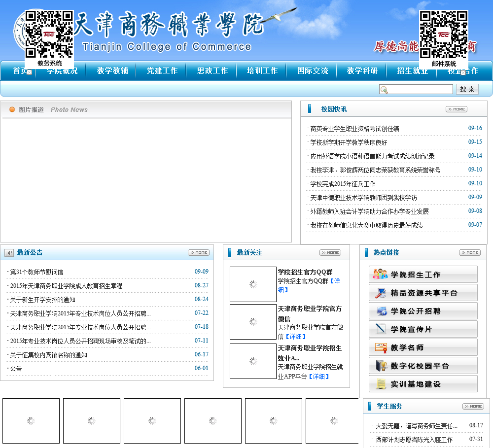This screenshot has height=448, width=493.
Task: Open student service 西部计划志愿者陈光入疆工作
Action: point(414,440)
